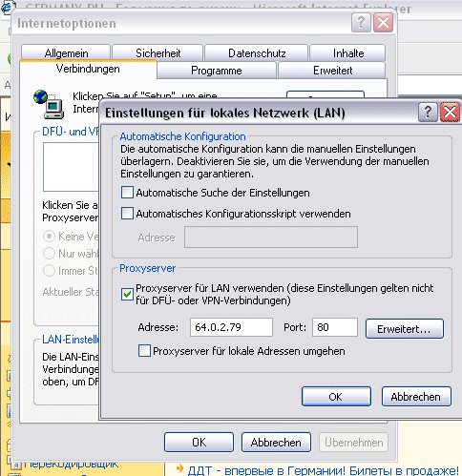
Task: Click the Port field containing 80
Action: [x=335, y=327]
